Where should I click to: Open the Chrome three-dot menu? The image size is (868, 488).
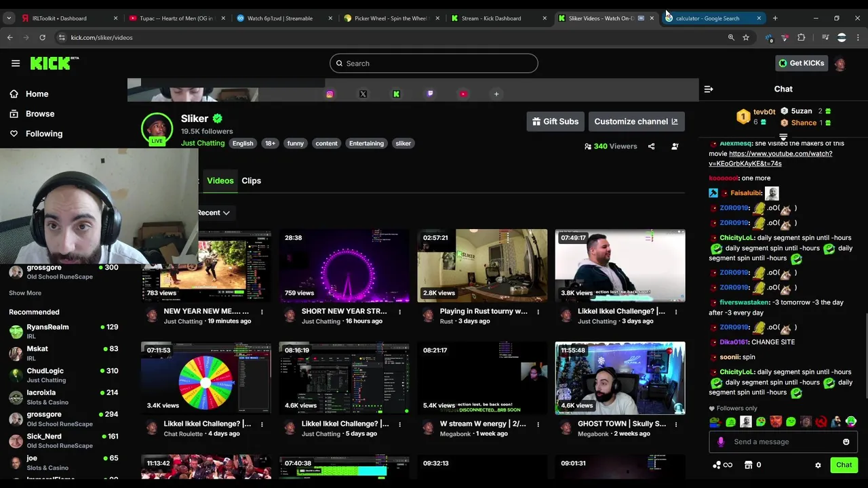point(857,37)
